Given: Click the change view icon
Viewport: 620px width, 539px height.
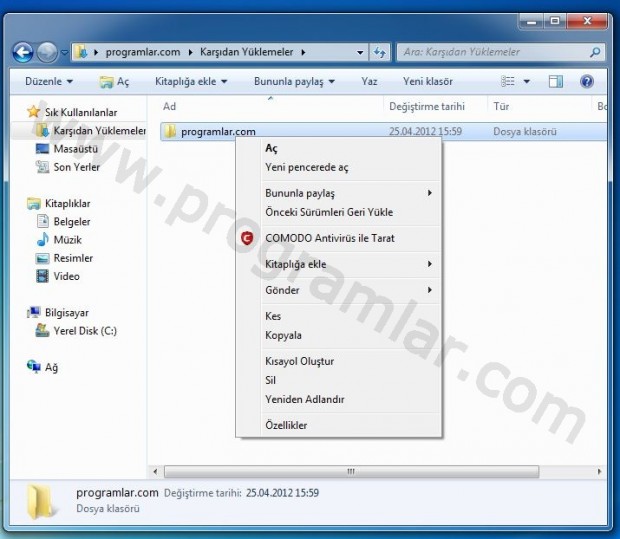Looking at the screenshot, I should 508,81.
